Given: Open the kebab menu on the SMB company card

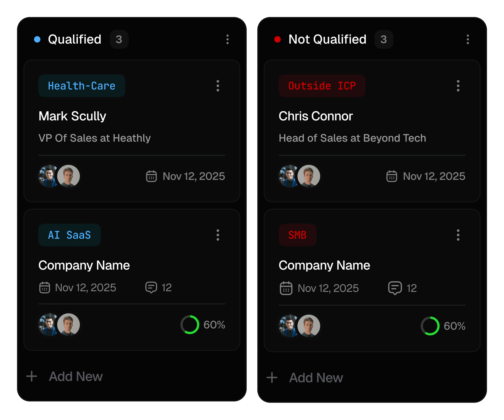Looking at the screenshot, I should [458, 235].
